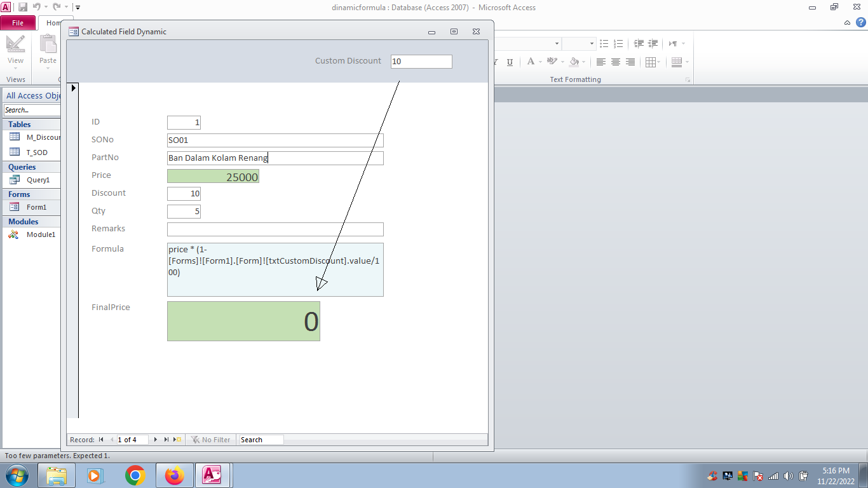Click the Formula text area
The width and height of the screenshot is (868, 488).
tap(275, 269)
